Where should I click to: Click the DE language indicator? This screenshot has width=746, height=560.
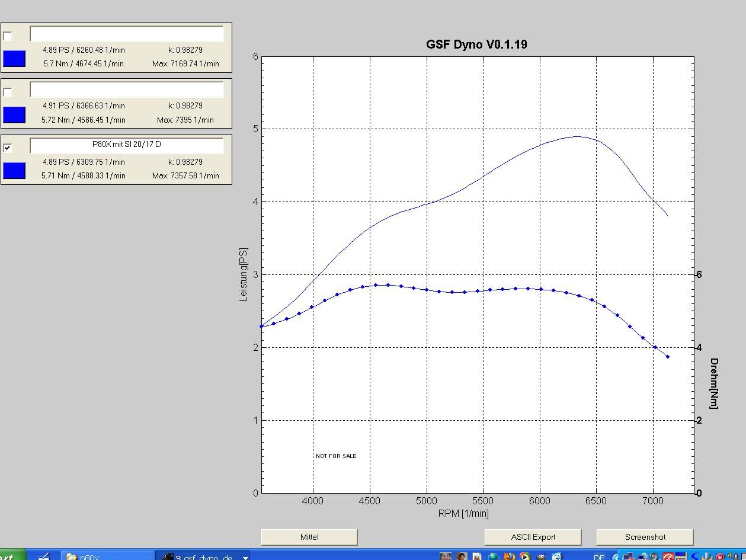pos(599,557)
